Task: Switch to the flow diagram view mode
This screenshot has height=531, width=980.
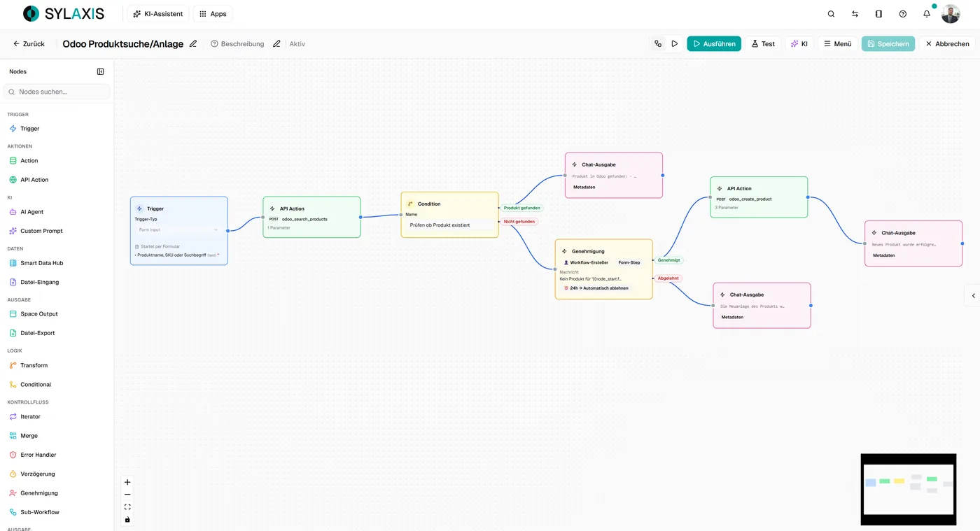Action: [x=658, y=43]
